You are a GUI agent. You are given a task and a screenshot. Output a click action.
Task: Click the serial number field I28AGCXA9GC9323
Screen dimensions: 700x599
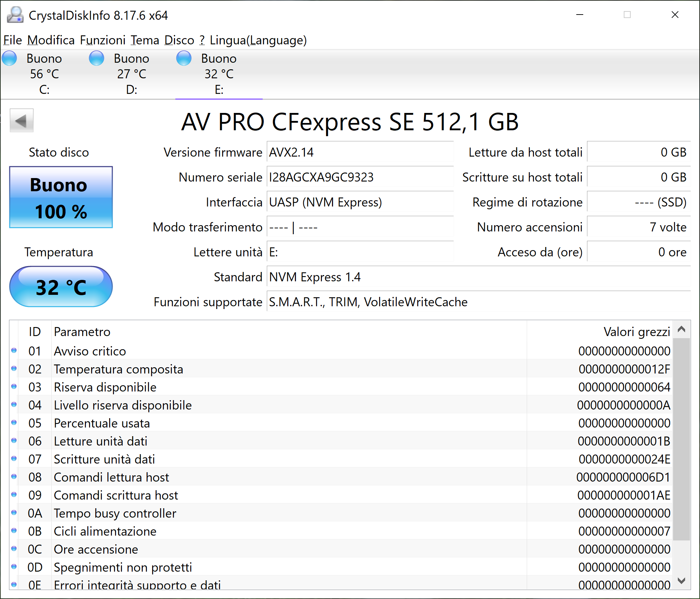tap(360, 177)
